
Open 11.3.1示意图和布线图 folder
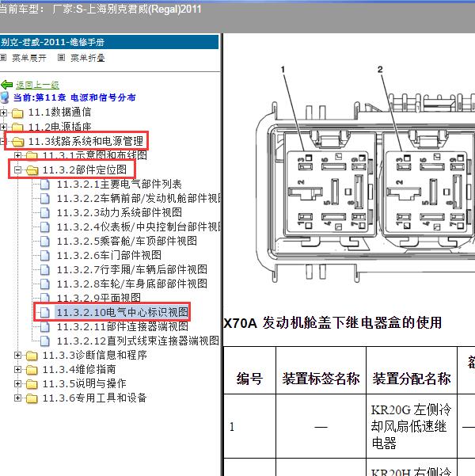[x=95, y=155]
